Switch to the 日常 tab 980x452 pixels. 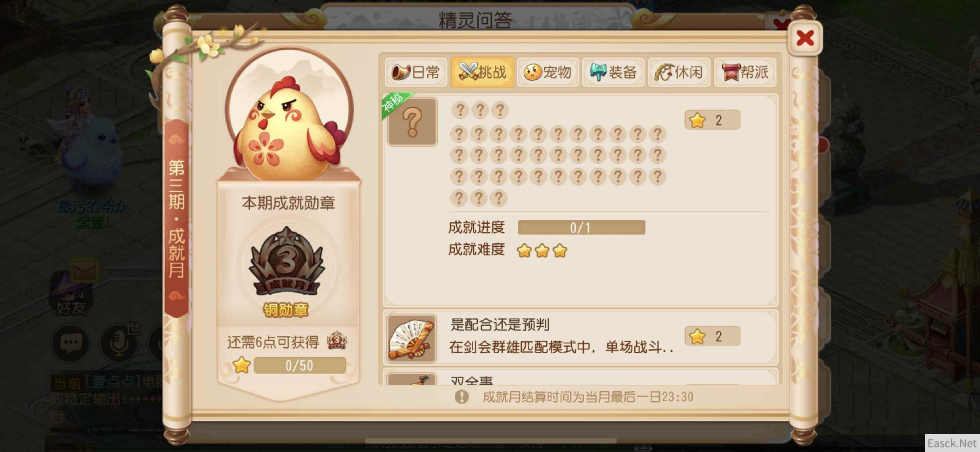(415, 72)
